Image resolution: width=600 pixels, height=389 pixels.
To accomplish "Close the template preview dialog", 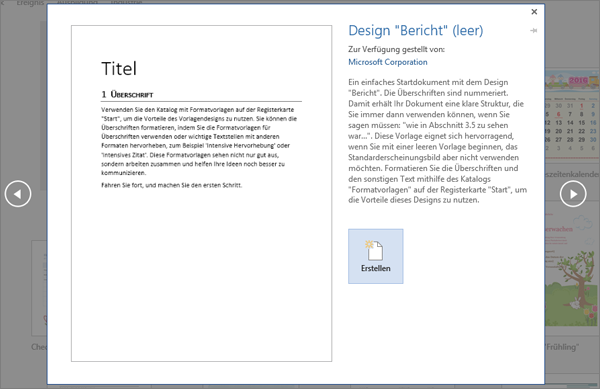I will 534,12.
